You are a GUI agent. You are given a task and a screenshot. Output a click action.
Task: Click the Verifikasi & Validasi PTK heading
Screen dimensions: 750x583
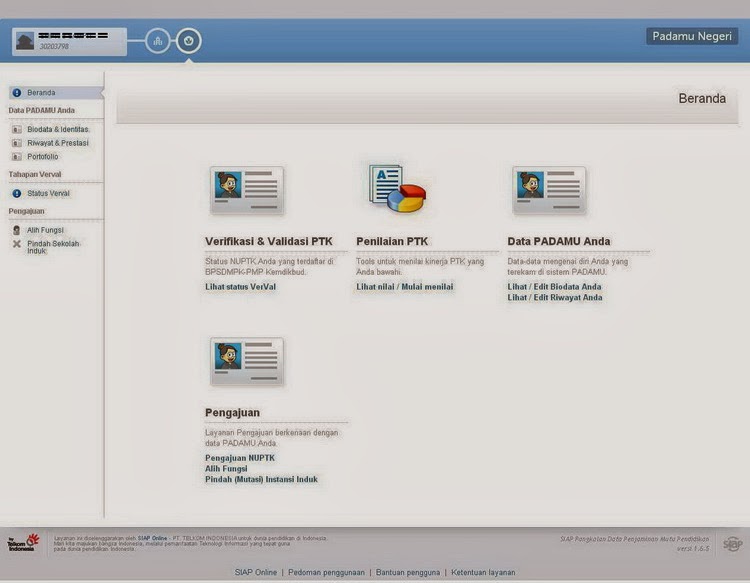[269, 242]
